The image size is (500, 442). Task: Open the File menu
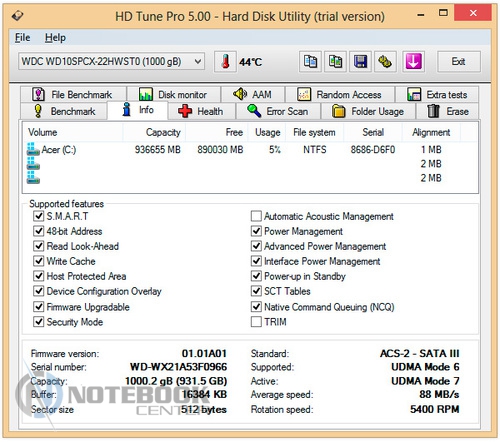pos(22,38)
